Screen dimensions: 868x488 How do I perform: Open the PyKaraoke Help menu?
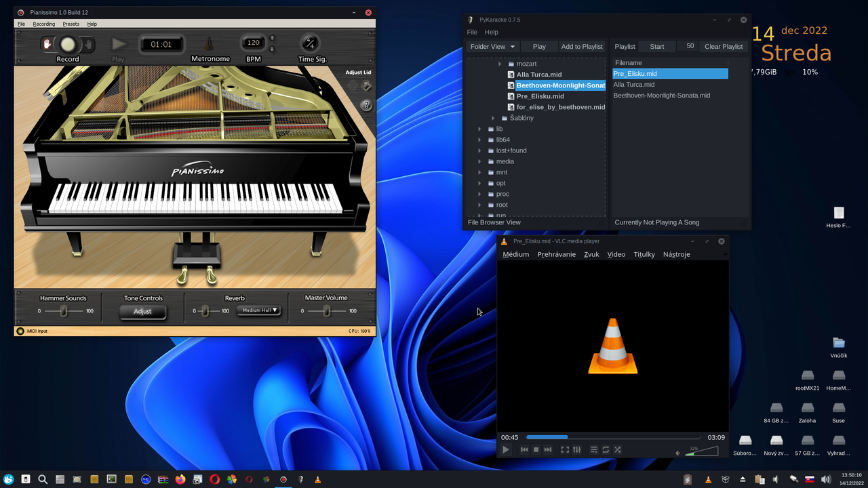coord(492,32)
